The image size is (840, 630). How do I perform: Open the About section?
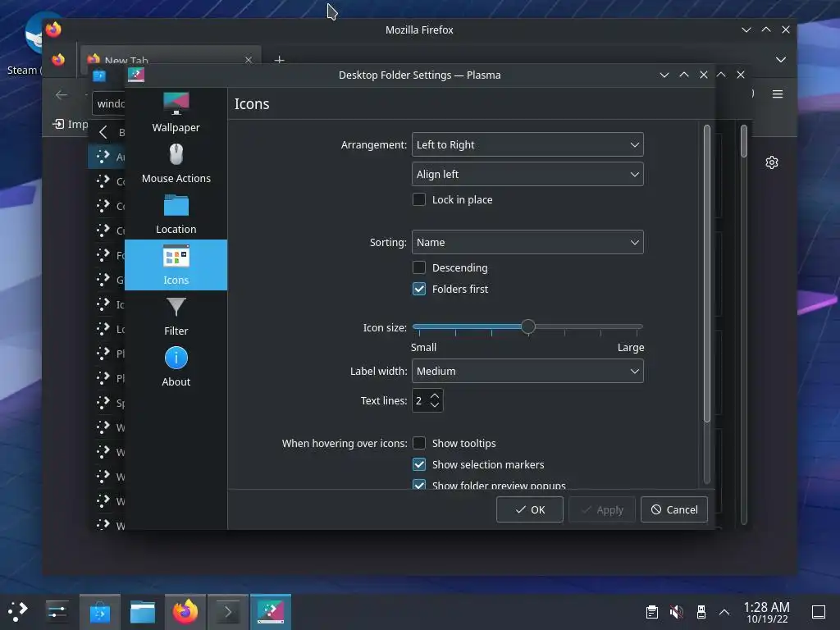pyautogui.click(x=176, y=367)
